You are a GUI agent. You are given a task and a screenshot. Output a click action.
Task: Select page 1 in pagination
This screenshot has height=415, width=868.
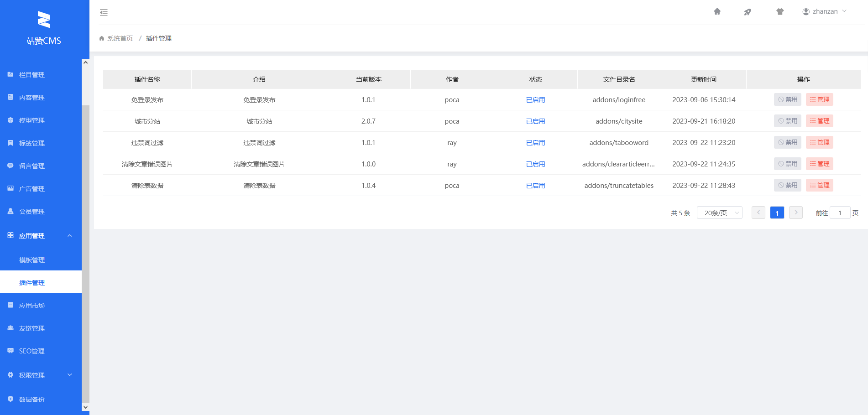(x=777, y=213)
